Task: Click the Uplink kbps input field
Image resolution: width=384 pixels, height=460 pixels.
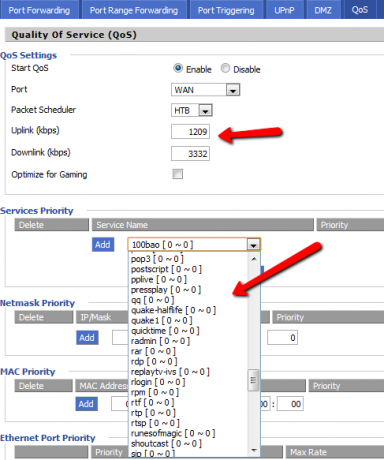Action: 190,132
